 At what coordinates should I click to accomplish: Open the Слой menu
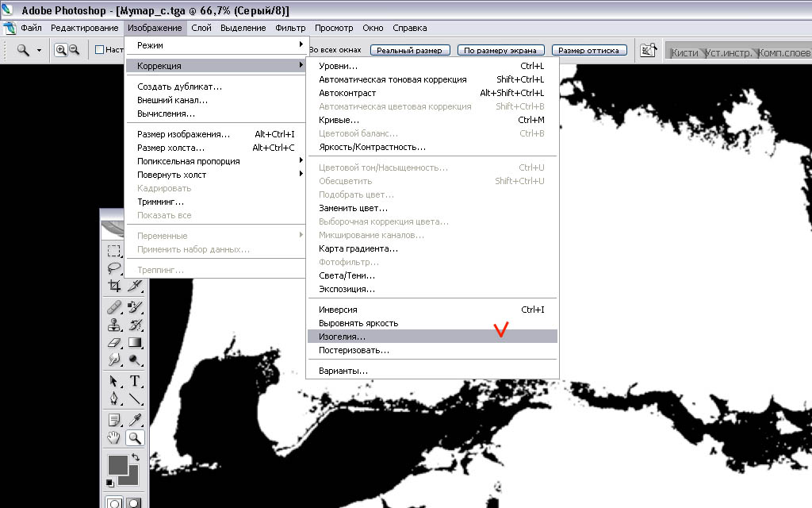pos(201,28)
